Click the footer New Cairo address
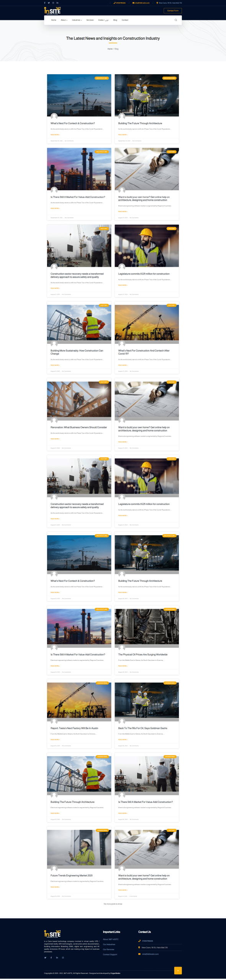 click(155, 947)
